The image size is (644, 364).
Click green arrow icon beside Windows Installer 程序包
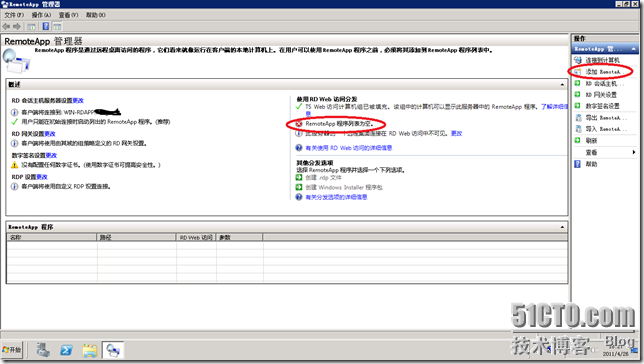point(299,187)
